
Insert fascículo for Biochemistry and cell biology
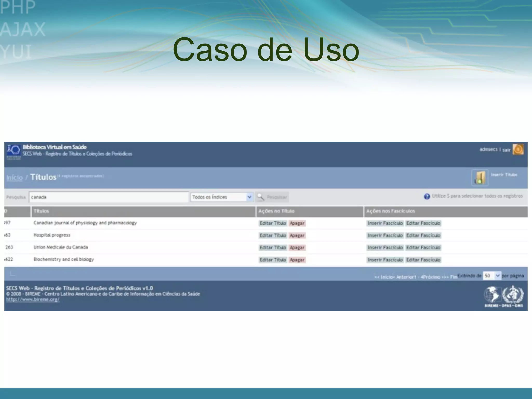pyautogui.click(x=385, y=260)
